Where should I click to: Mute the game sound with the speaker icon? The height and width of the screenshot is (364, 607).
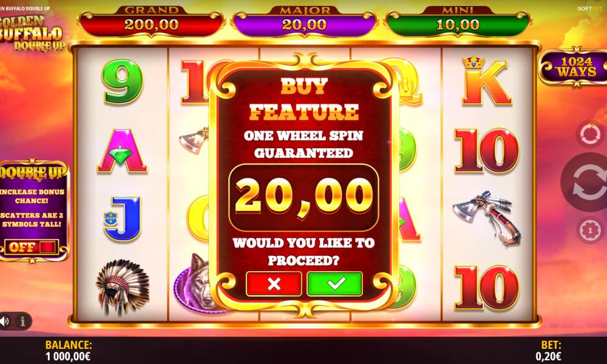[5, 321]
